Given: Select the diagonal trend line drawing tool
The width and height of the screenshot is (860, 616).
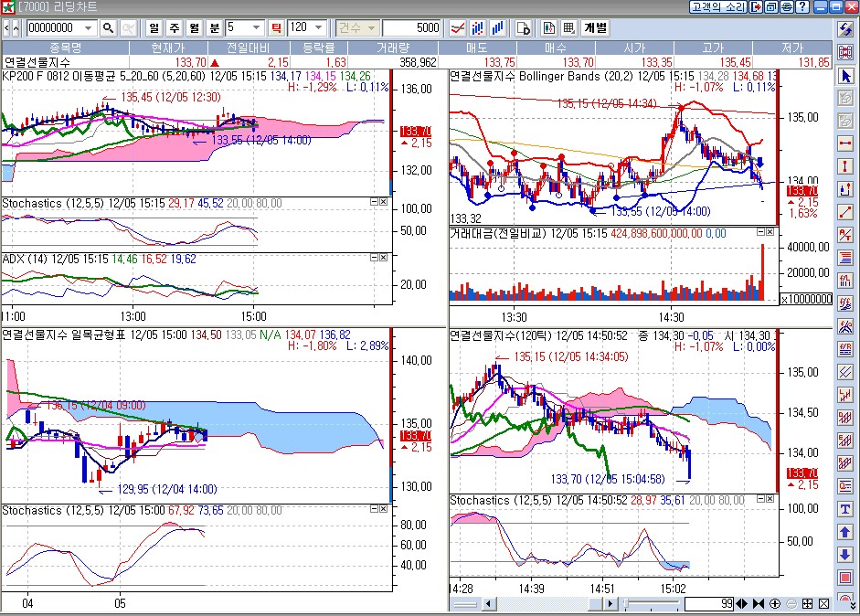Looking at the screenshot, I should coord(845,212).
